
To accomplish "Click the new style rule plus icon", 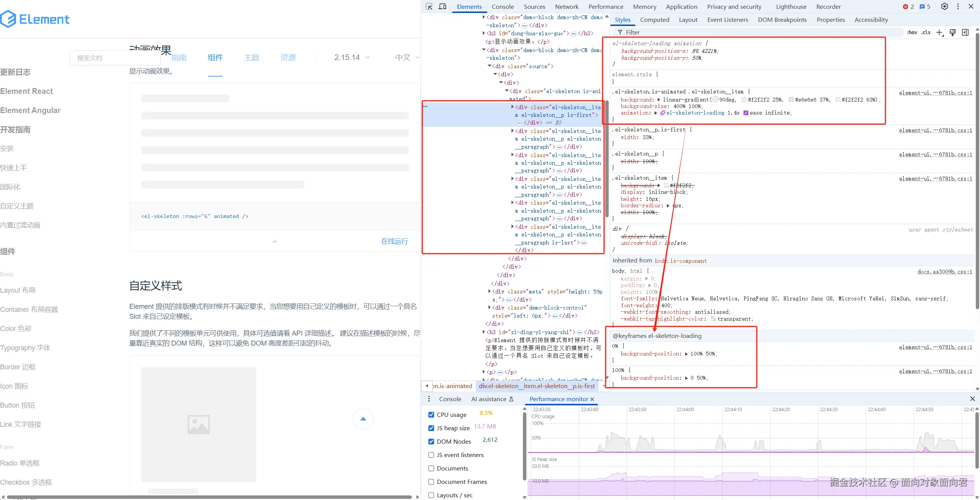I will tap(939, 33).
